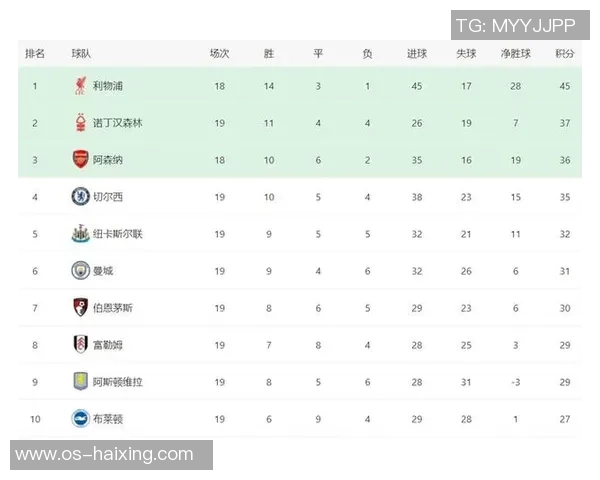
Task: Open the 纽卡斯尔联 team name link
Action: pos(117,234)
